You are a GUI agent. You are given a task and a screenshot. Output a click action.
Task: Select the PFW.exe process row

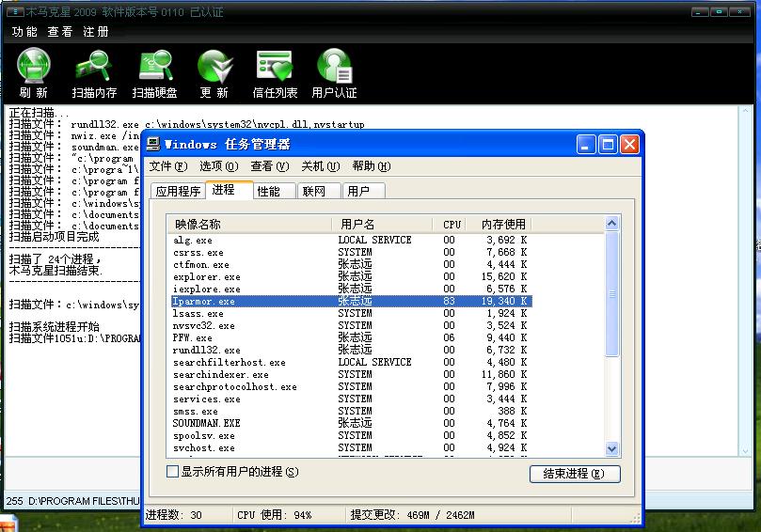[x=352, y=337]
